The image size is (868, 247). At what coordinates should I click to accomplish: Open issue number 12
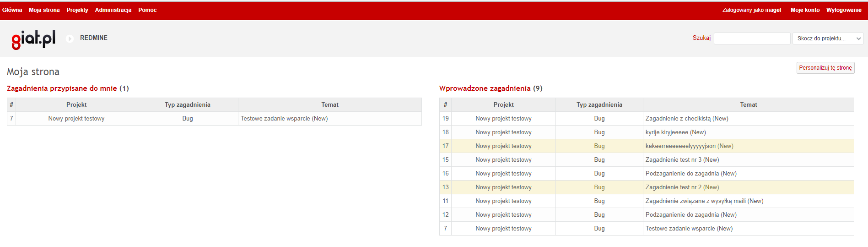[x=445, y=215]
